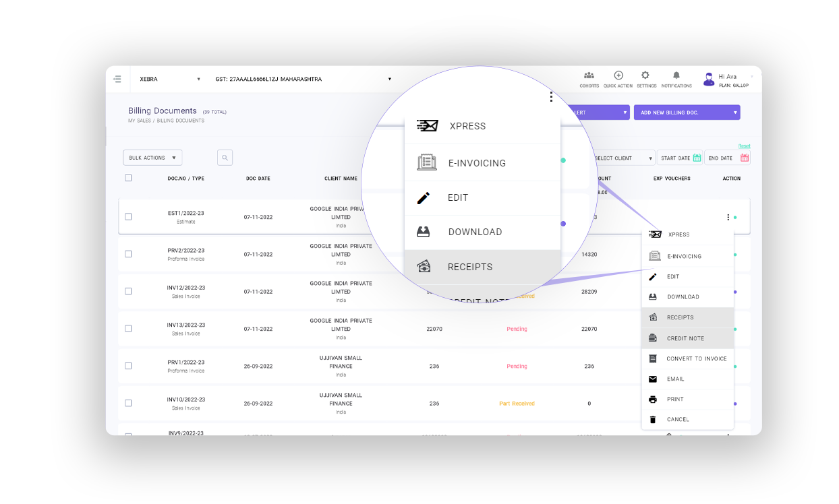The image size is (839, 504).
Task: Open the Start Date calendar icon
Action: pos(697,158)
